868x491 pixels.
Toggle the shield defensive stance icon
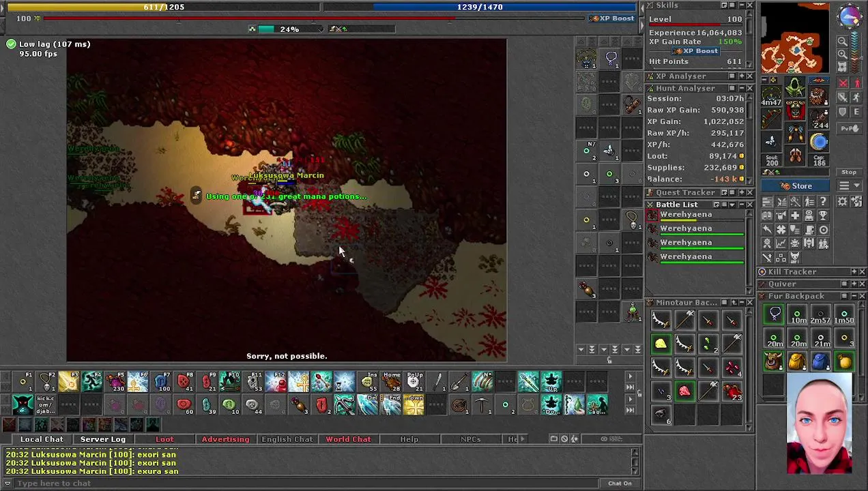point(843,111)
